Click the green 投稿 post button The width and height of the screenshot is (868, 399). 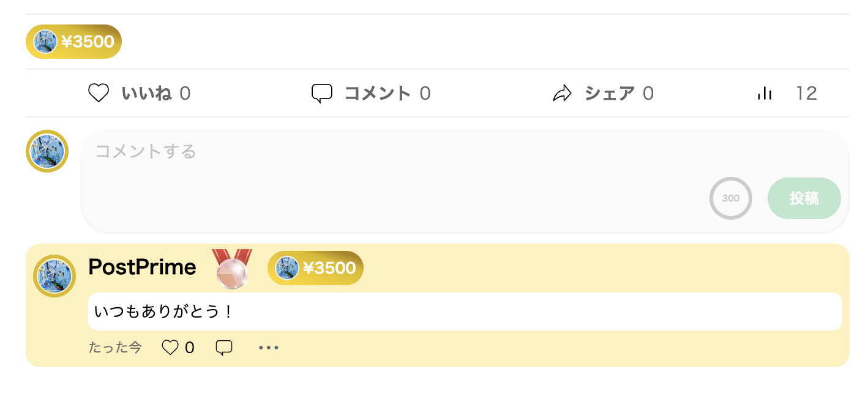coord(804,198)
